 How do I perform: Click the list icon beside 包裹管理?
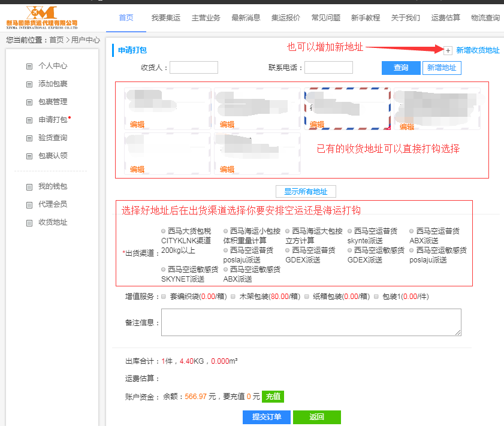pyautogui.click(x=29, y=102)
